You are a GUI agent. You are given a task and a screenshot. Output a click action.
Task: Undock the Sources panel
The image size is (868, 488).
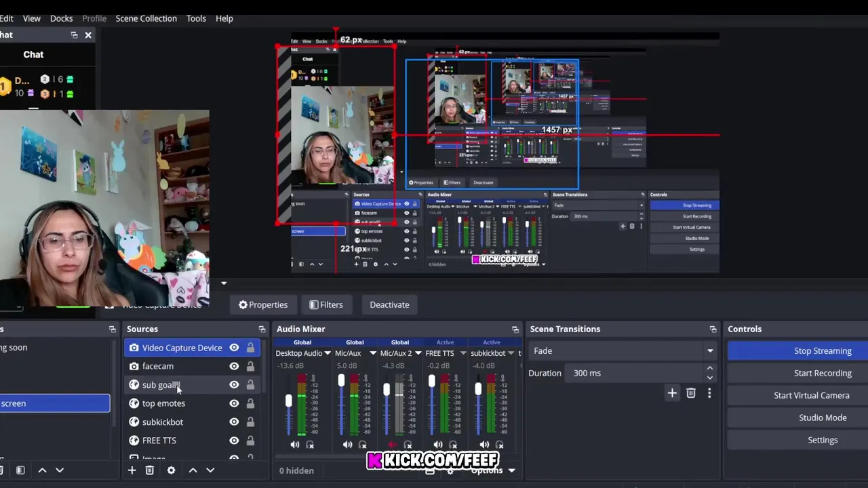click(x=262, y=329)
